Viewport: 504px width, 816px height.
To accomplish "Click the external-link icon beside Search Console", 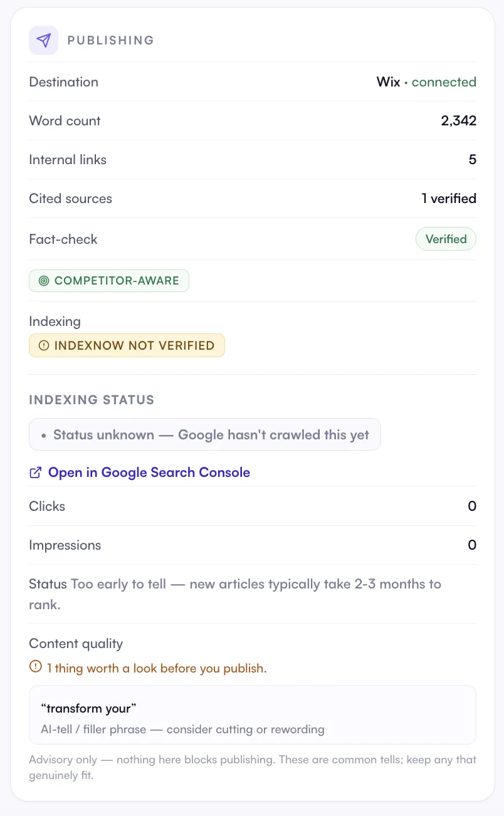I will [36, 473].
